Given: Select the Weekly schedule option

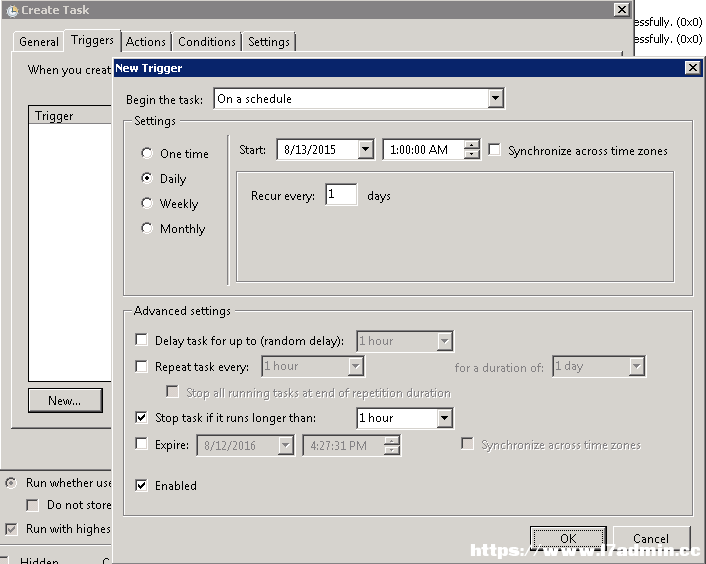Looking at the screenshot, I should [147, 203].
